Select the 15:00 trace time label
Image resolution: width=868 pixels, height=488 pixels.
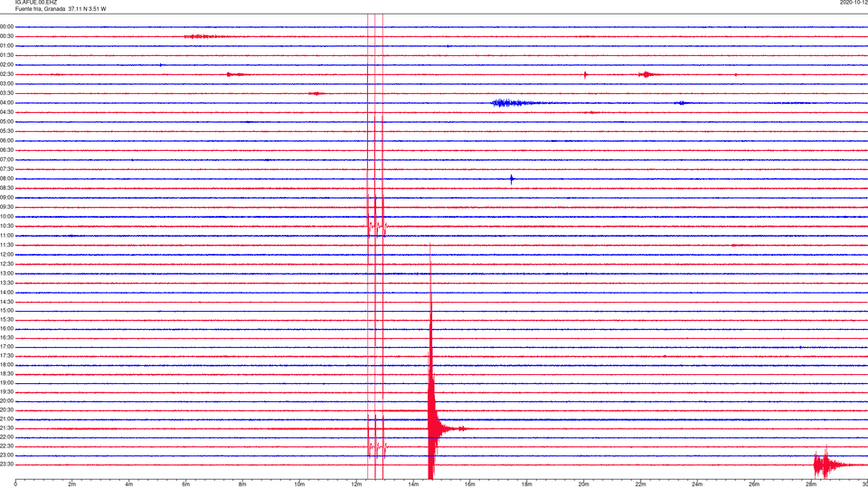(x=6, y=311)
